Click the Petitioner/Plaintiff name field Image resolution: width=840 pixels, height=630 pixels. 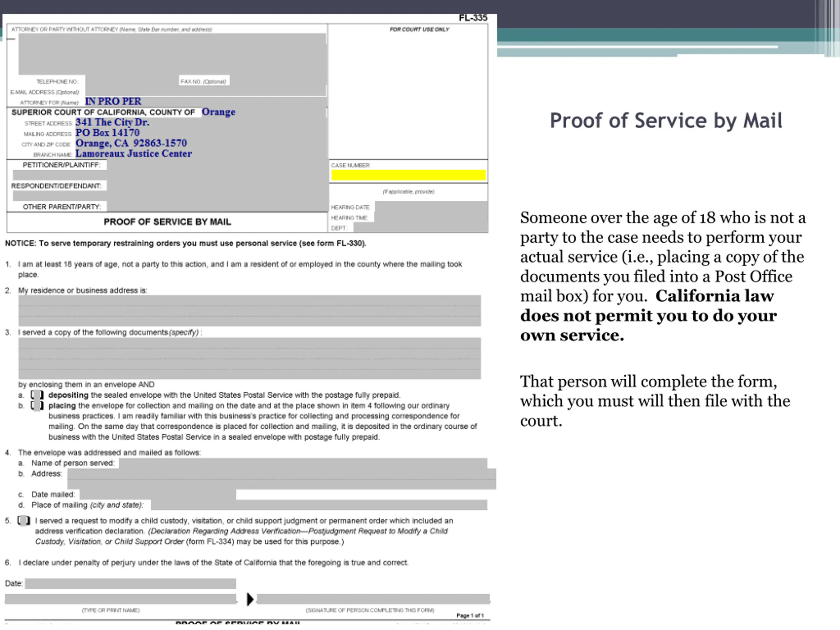point(170,175)
